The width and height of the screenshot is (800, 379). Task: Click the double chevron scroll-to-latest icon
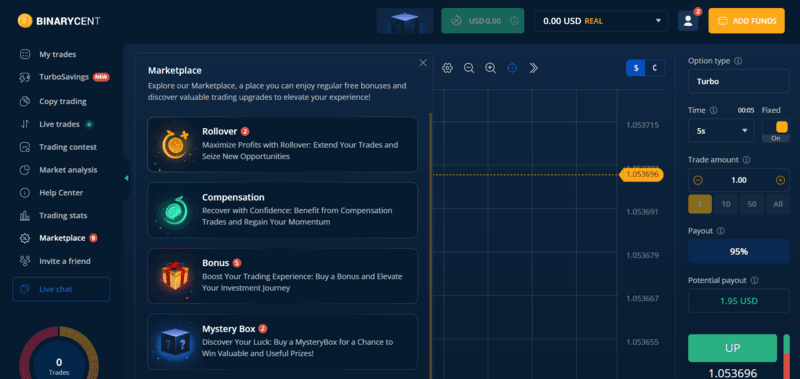(534, 68)
